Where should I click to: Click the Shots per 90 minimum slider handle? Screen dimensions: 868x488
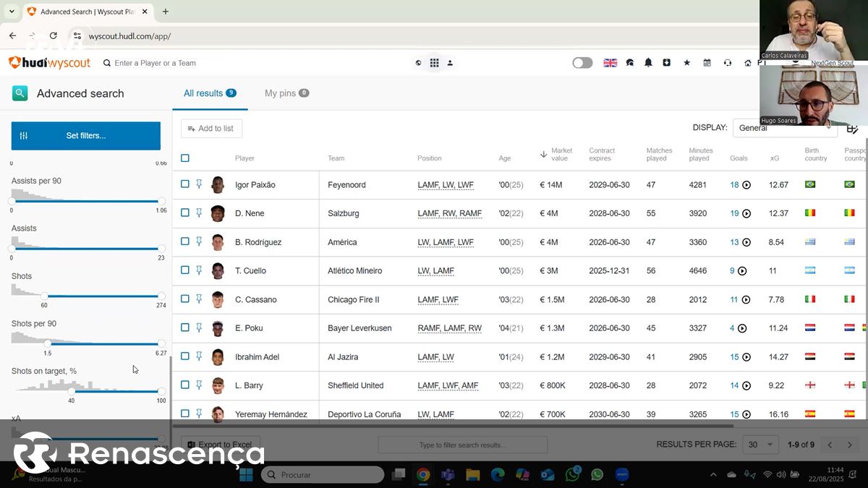[48, 343]
